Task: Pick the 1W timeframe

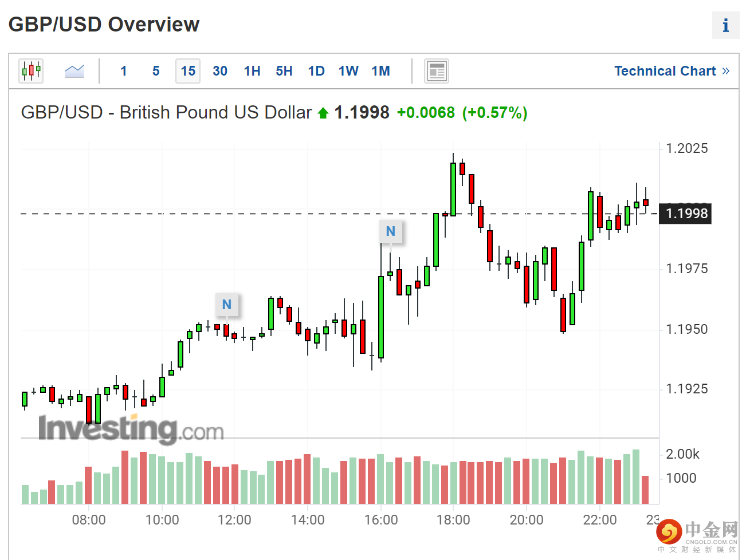Action: coord(348,71)
